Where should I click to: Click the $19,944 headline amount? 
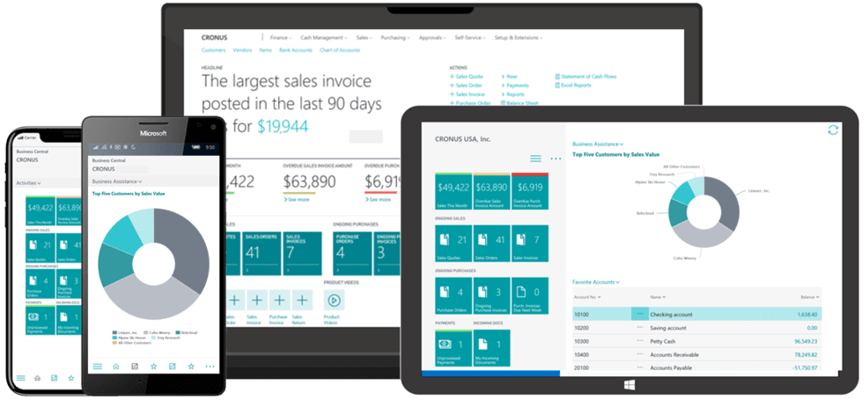(283, 126)
